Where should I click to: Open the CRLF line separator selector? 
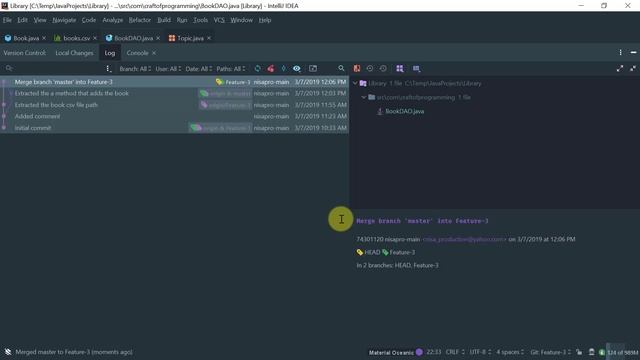point(455,352)
